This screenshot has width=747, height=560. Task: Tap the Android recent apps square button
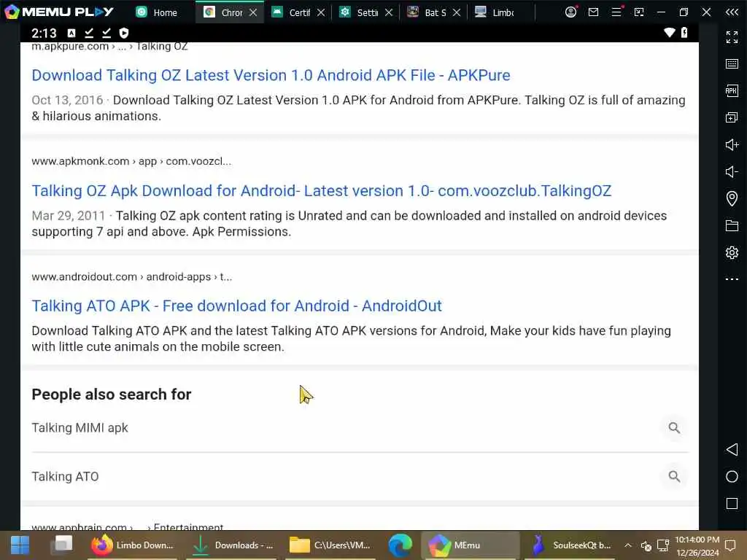pos(732,504)
